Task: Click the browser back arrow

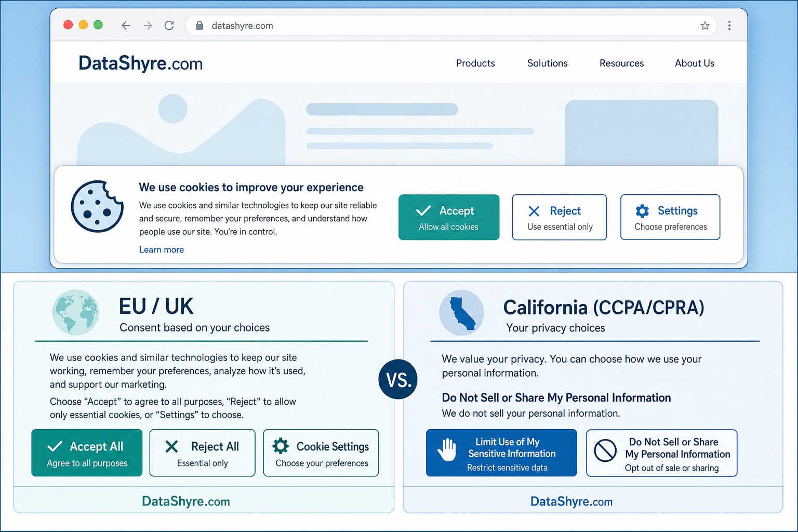Action: [126, 25]
